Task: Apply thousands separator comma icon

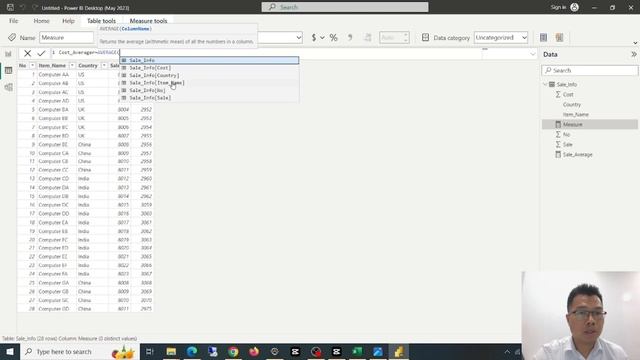Action: [350, 38]
